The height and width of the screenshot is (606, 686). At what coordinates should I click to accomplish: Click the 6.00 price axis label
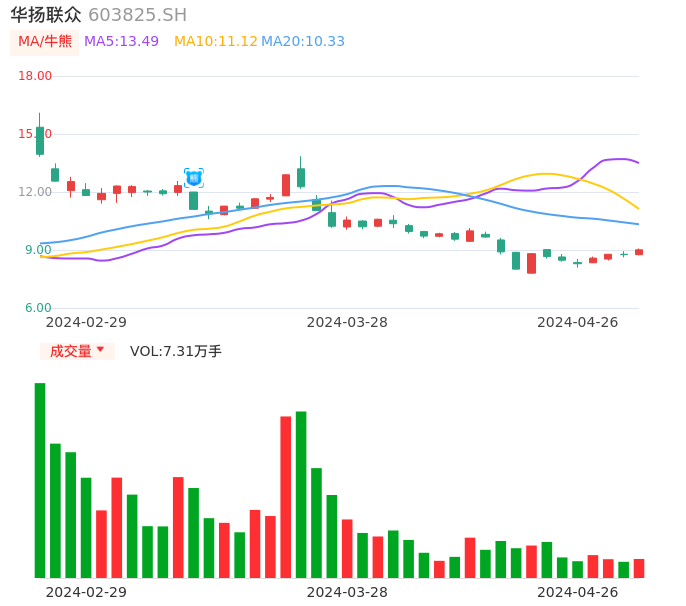[x=38, y=308]
